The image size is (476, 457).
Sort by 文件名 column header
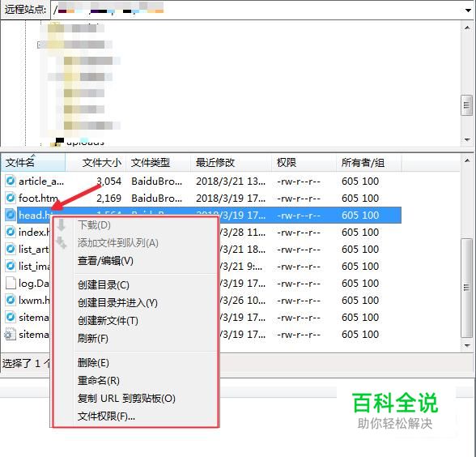33,163
